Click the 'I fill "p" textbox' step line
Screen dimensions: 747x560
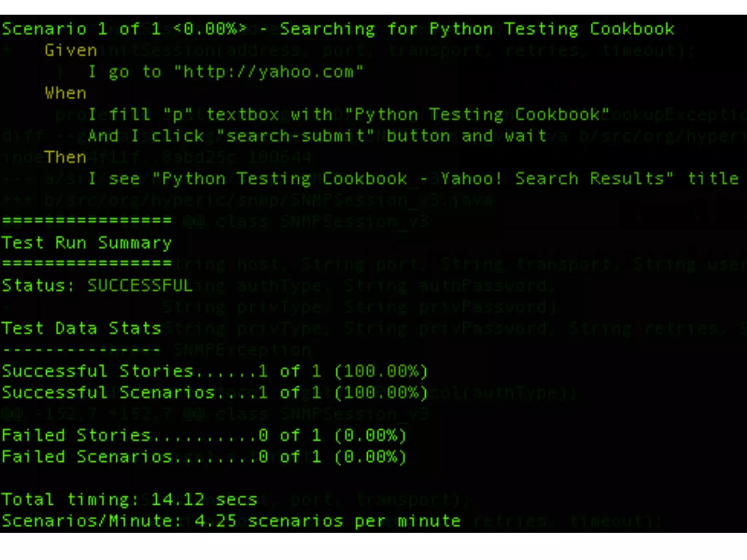point(349,115)
